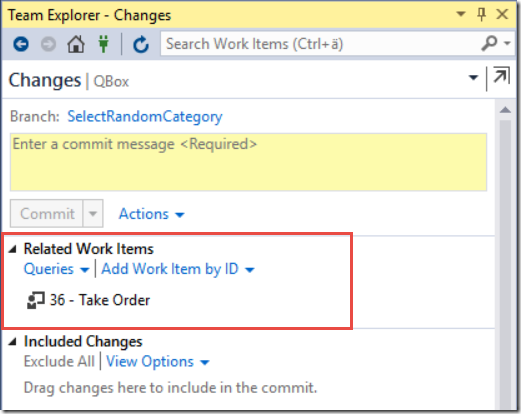The image size is (521, 414).
Task: Pop out the Changes page arrow icon
Action: 501,75
